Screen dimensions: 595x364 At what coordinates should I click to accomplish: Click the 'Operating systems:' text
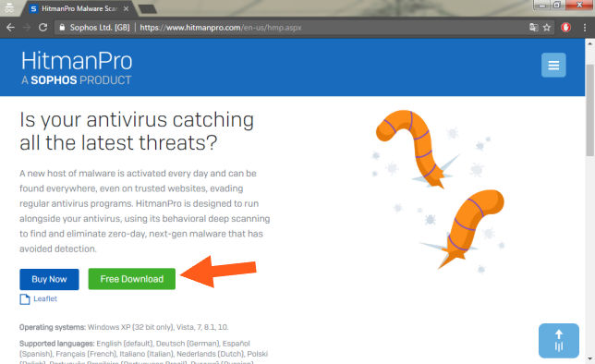pos(53,327)
